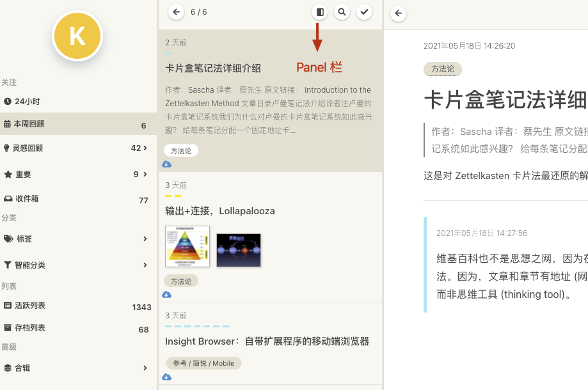588x390 pixels.
Task: Click 参考 / 简悦 / Mobile tag
Action: [203, 363]
